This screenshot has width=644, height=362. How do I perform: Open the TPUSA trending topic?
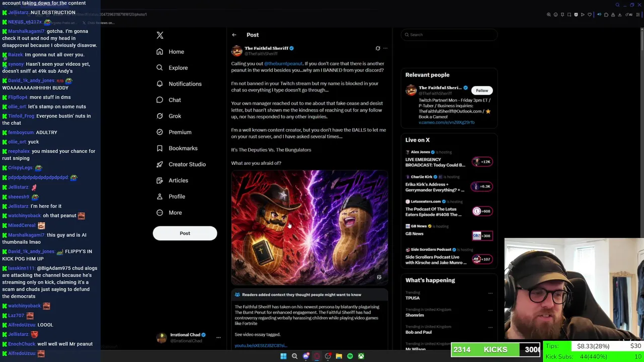tap(413, 298)
